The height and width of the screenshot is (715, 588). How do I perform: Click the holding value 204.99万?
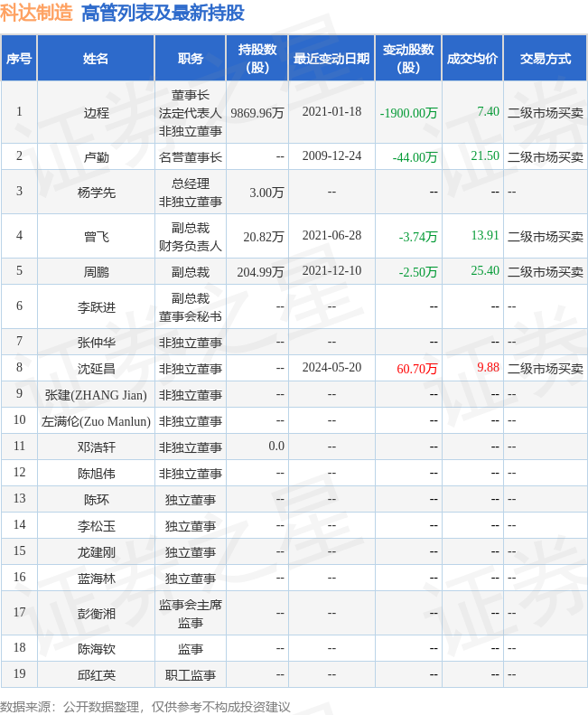pyautogui.click(x=260, y=272)
